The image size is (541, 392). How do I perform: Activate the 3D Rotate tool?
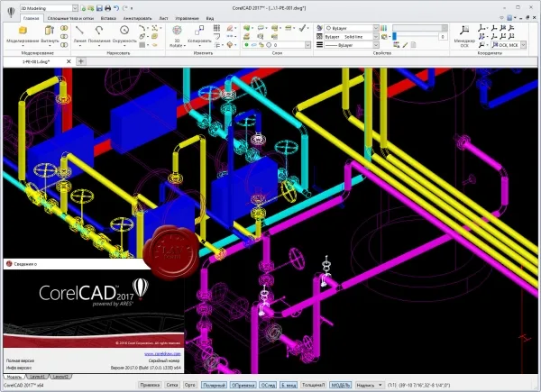177,36
